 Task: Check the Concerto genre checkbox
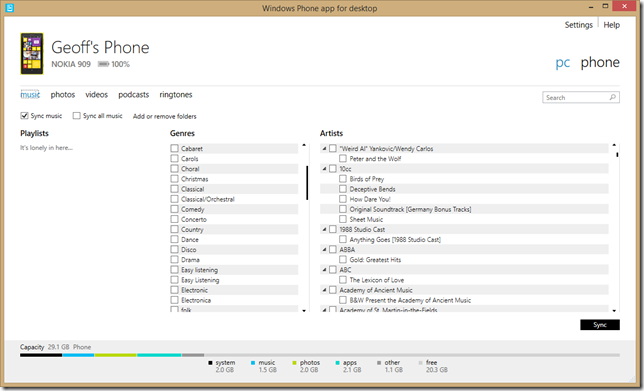175,219
